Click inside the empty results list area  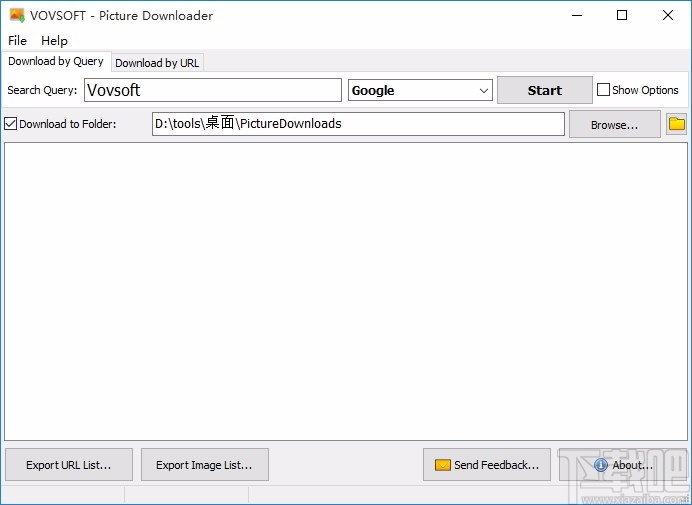tap(346, 291)
